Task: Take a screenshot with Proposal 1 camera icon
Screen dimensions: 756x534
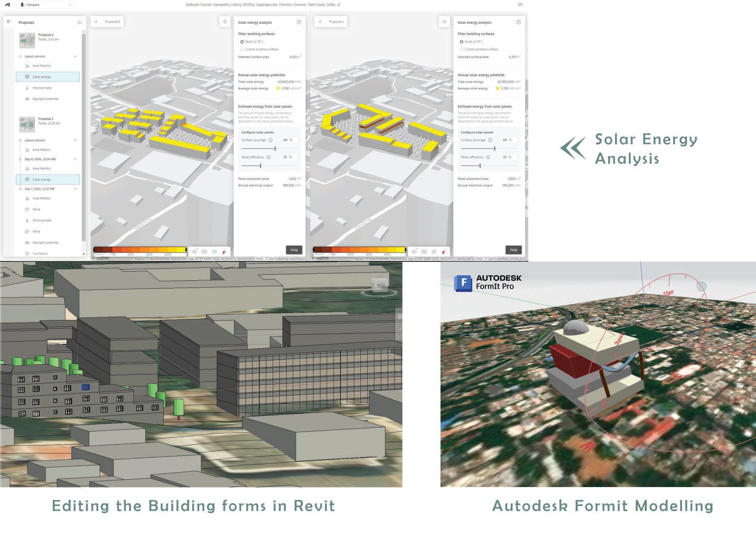Action: [x=424, y=251]
